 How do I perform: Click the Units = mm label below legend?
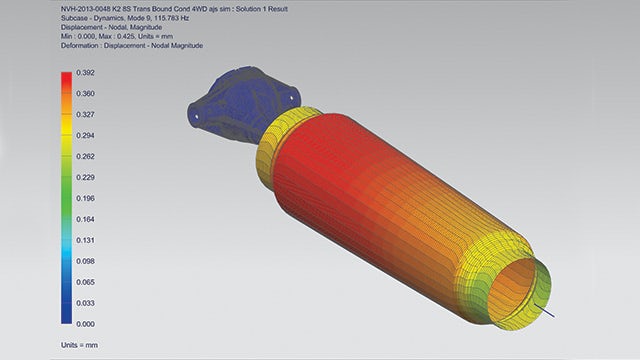point(79,345)
